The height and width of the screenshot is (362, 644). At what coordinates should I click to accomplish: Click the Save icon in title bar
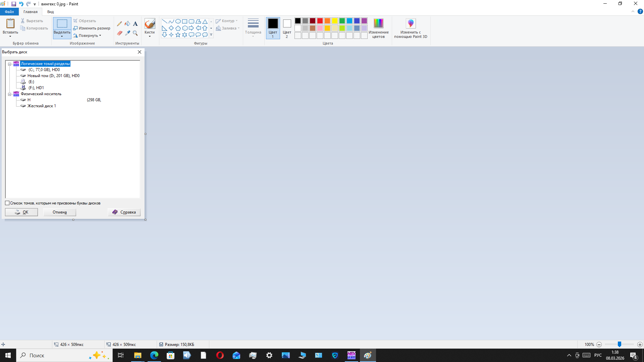(x=14, y=4)
